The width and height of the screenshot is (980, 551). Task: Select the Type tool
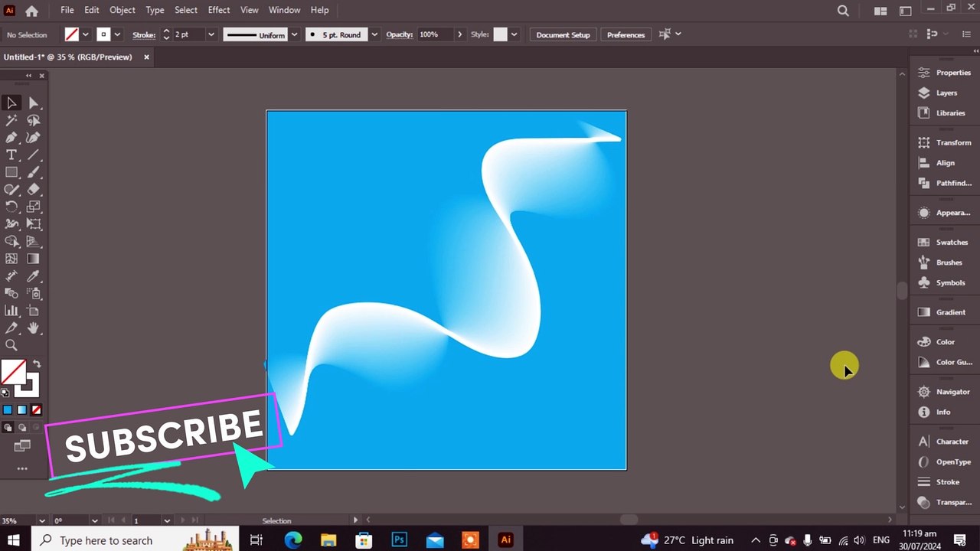[x=11, y=155]
